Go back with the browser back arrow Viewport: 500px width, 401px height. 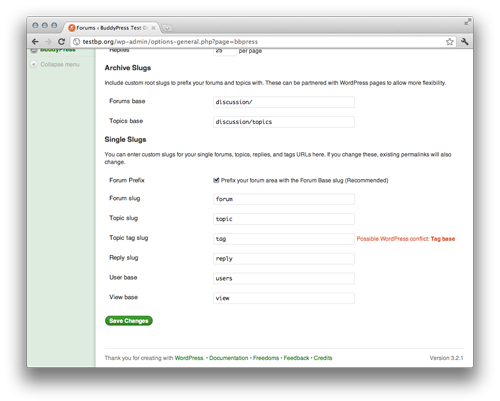point(35,42)
